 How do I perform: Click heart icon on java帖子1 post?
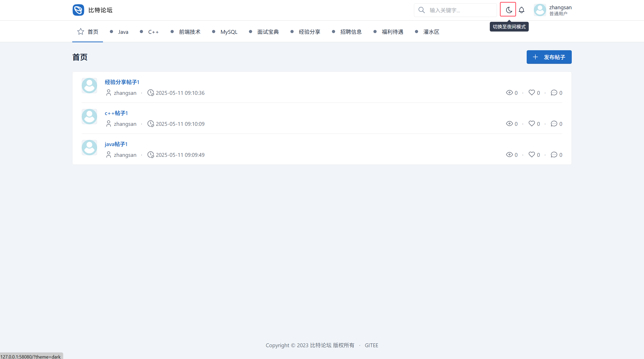[532, 155]
